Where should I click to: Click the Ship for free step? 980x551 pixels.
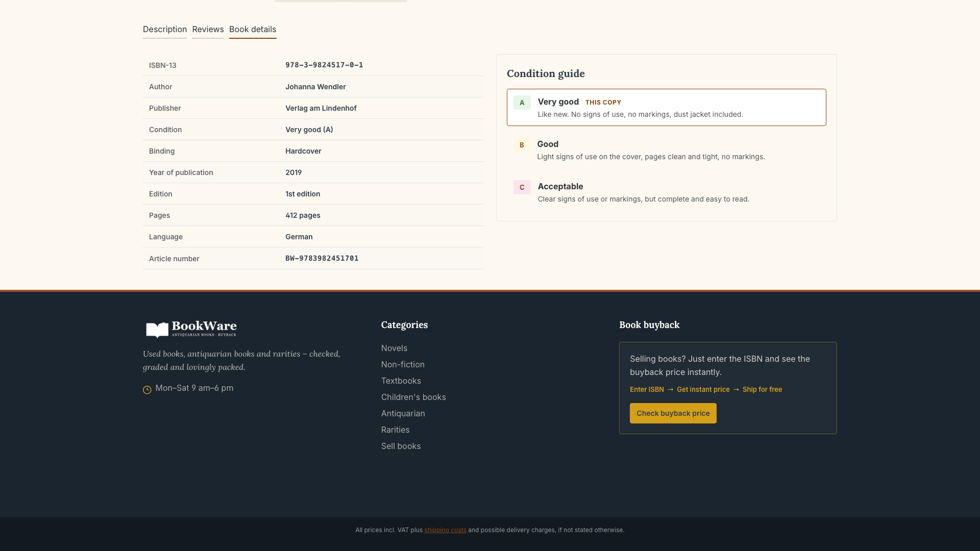762,389
